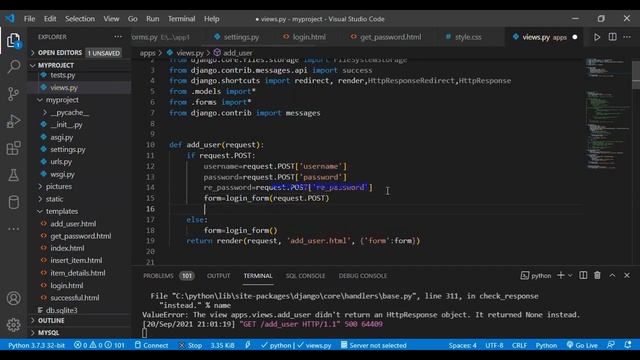640x360 pixels.
Task: Click Stop in status bar
Action: pos(190,345)
